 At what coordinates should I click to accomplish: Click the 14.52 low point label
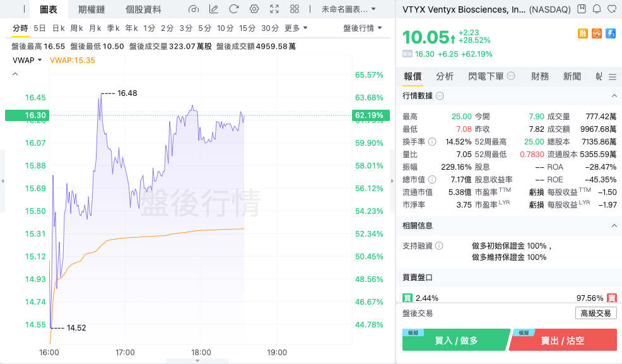[76, 328]
